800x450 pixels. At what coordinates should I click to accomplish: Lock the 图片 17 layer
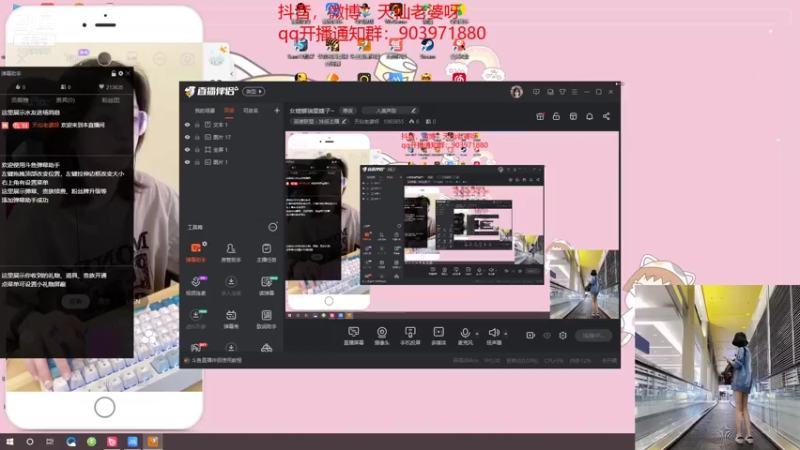click(197, 137)
